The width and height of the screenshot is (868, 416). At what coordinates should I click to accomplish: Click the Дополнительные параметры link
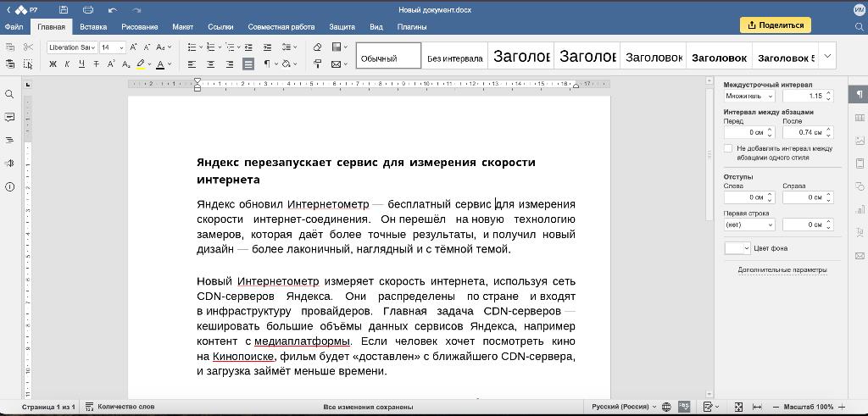782,270
